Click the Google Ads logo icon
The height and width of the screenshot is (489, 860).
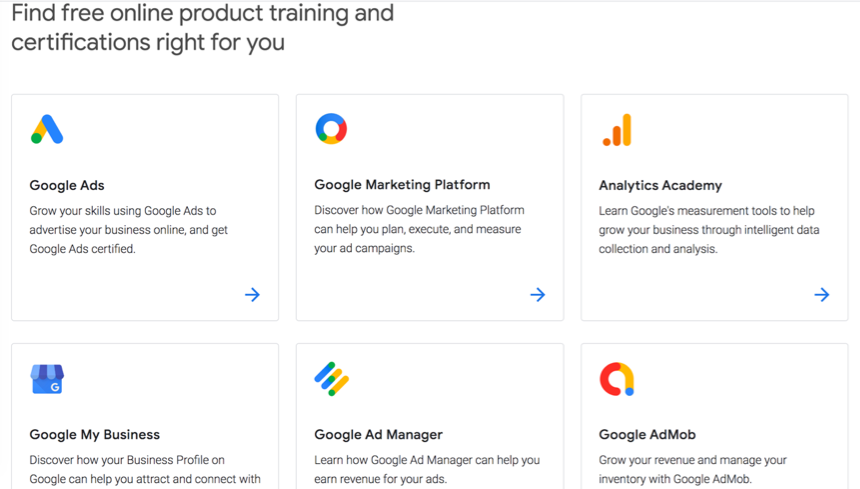tap(47, 129)
